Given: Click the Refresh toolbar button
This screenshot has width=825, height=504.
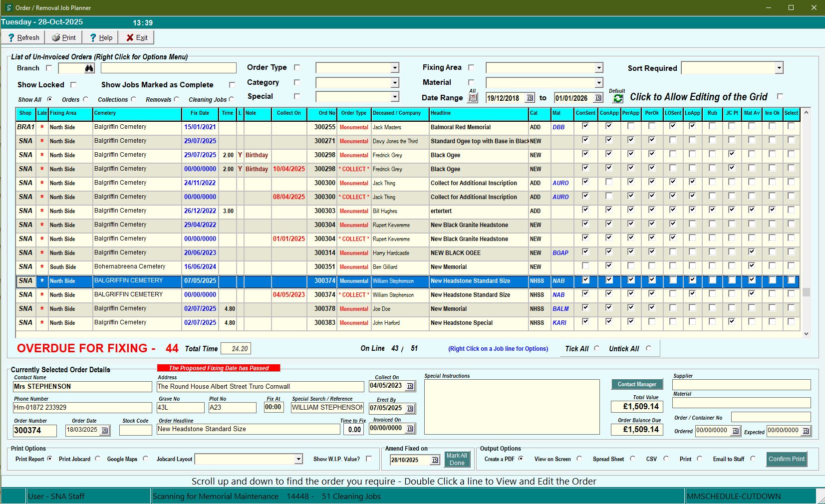Looking at the screenshot, I should click(x=23, y=37).
